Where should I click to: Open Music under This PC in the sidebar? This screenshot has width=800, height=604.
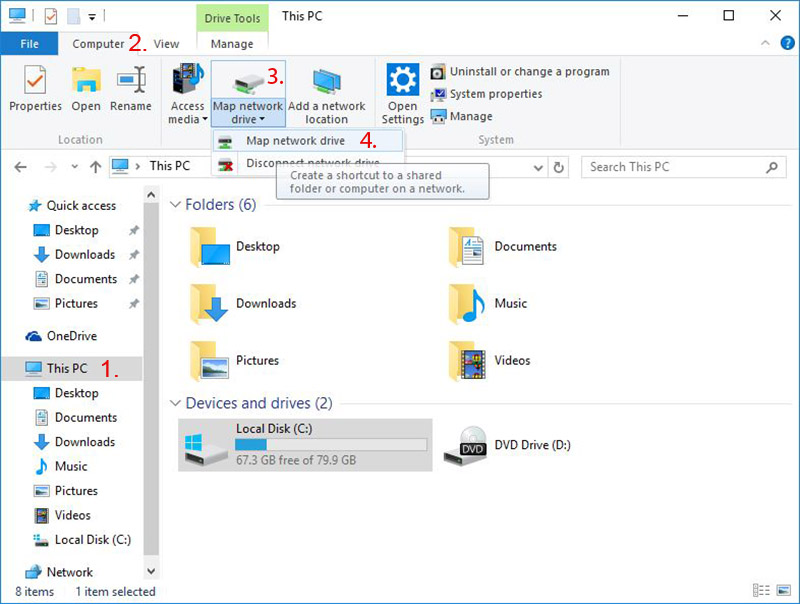(61, 466)
